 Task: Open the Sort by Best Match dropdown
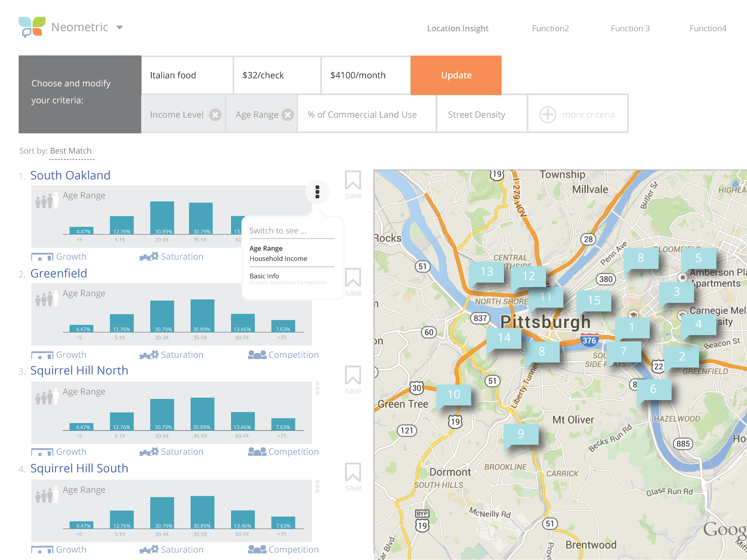click(x=71, y=151)
